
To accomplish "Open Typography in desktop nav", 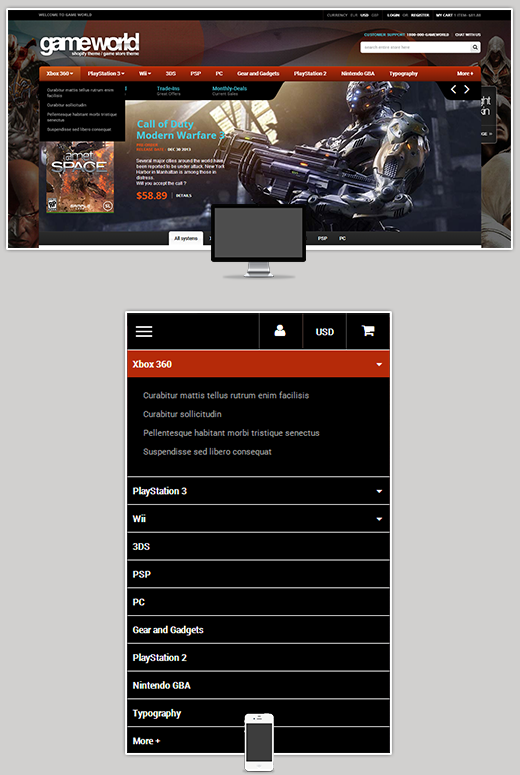I will (403, 74).
